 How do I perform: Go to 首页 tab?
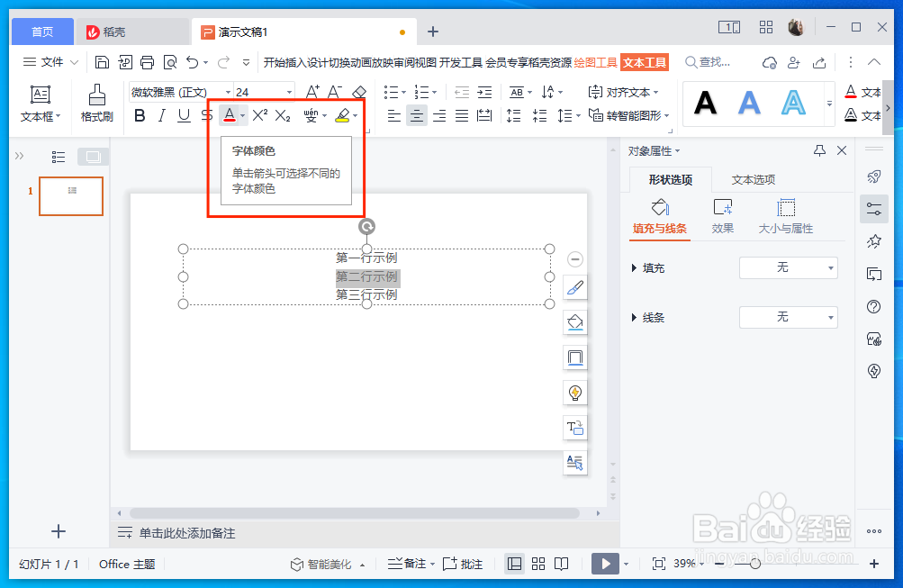(42, 32)
